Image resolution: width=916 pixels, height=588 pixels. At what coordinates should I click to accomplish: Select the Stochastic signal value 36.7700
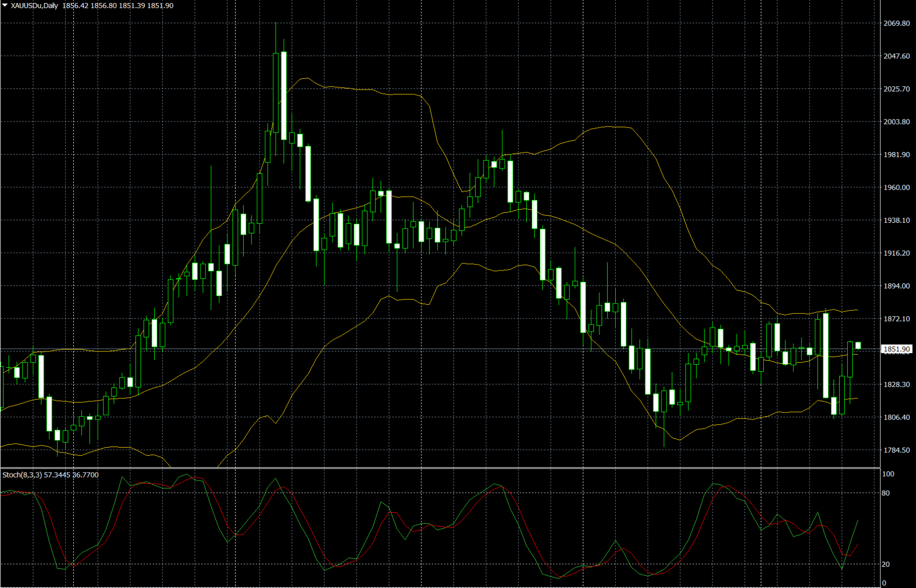pos(85,475)
